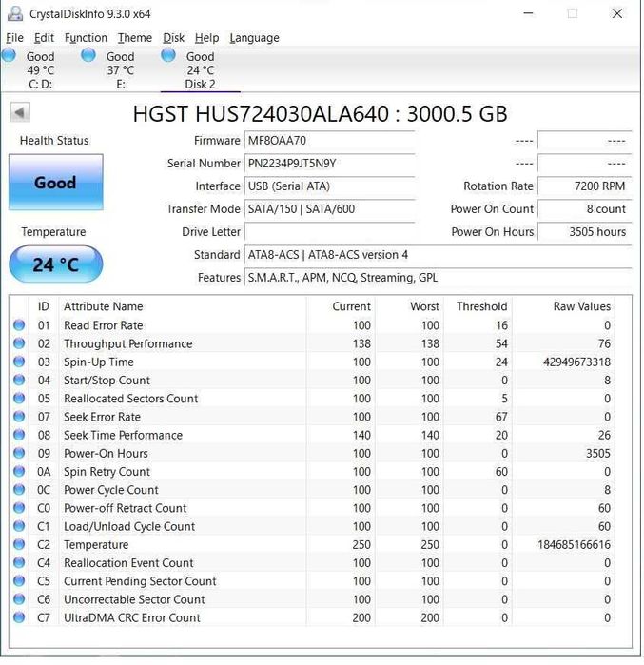Click raw value 42949673318 for Spin-Up Time
The width and height of the screenshot is (644, 665).
tap(576, 362)
